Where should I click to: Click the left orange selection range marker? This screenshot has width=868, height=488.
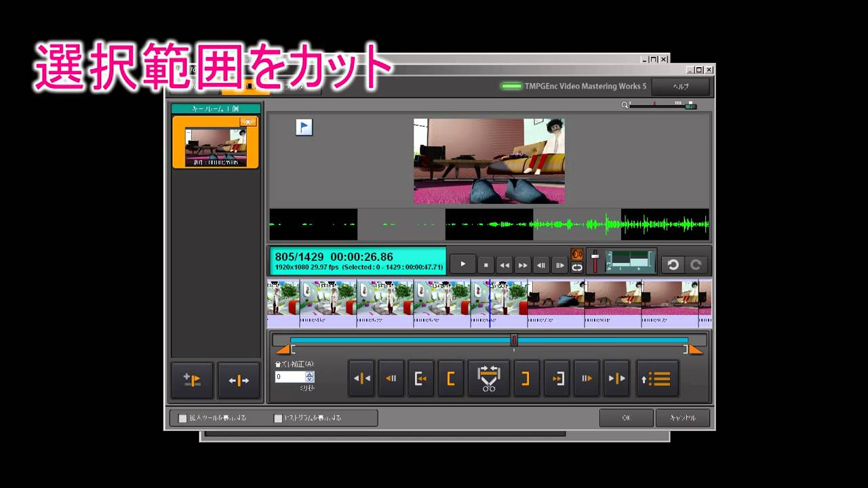point(283,349)
